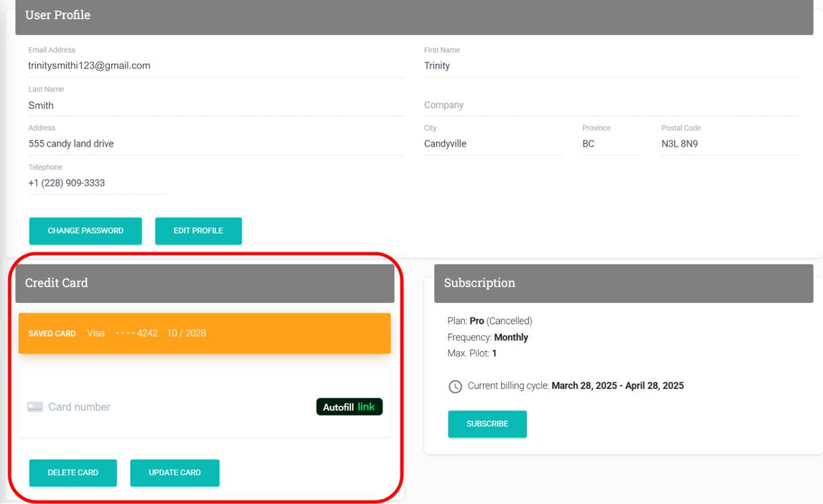Click the CHANGE PASSWORD button

[x=85, y=231]
